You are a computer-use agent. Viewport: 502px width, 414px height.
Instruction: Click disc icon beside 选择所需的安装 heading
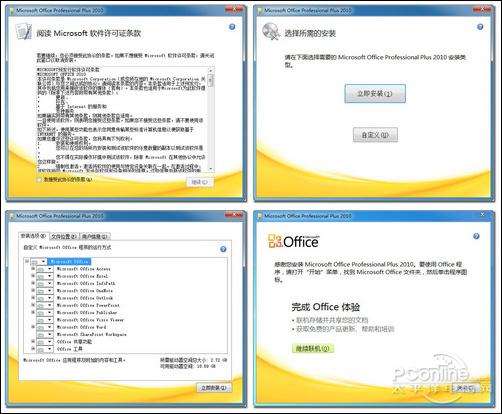click(x=270, y=31)
